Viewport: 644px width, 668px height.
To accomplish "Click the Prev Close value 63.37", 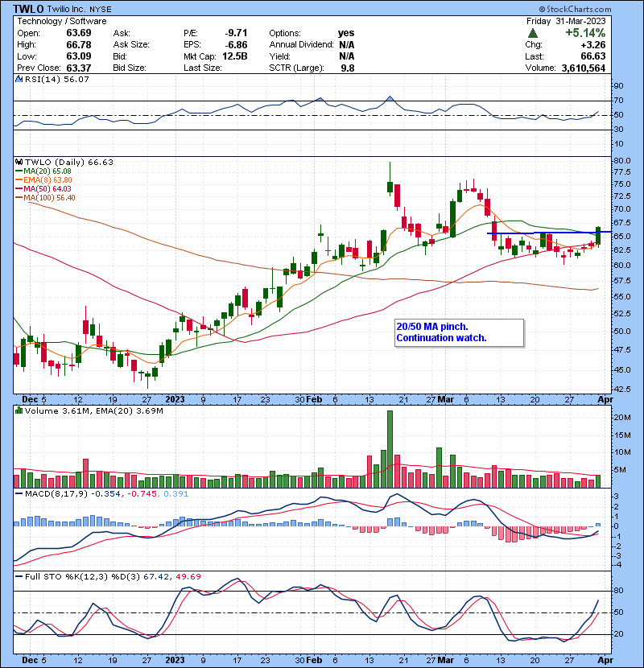I will (78, 68).
